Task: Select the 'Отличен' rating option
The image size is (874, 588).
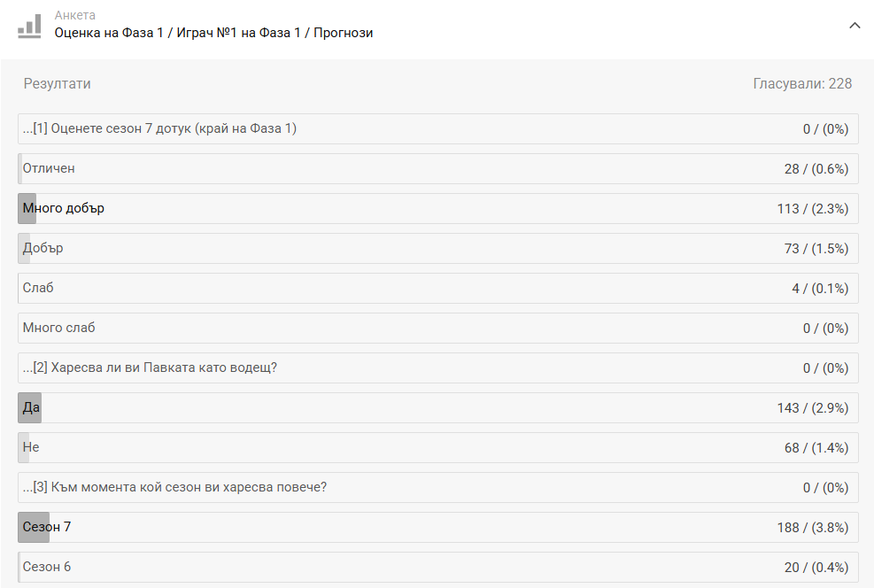Action: coord(437,168)
